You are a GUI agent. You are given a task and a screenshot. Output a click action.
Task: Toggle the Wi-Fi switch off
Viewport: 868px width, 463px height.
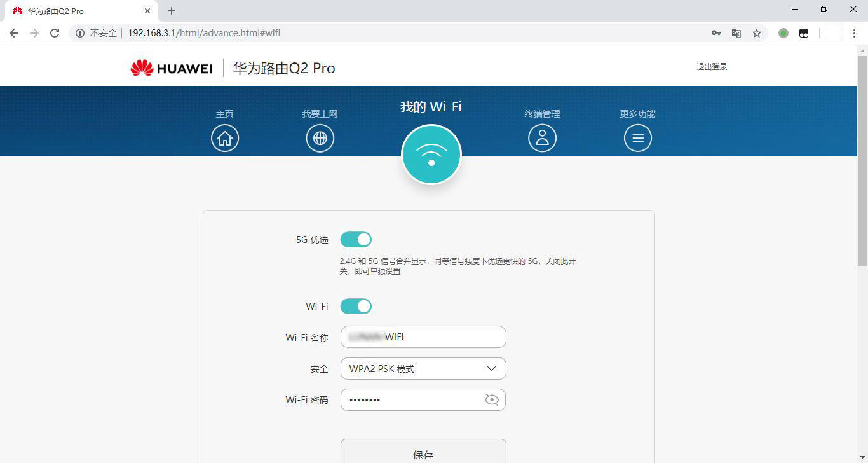coord(356,307)
